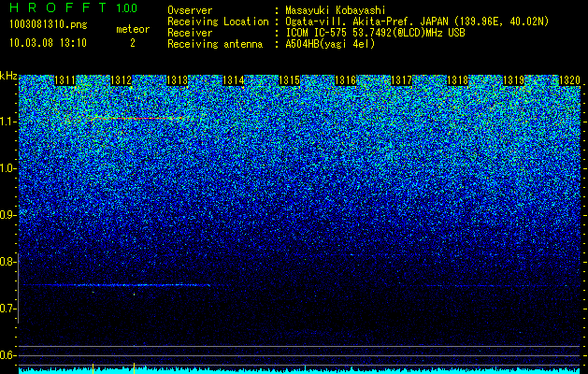Click the meteor count label
Screen dimensions: 588x374
[x=133, y=29]
